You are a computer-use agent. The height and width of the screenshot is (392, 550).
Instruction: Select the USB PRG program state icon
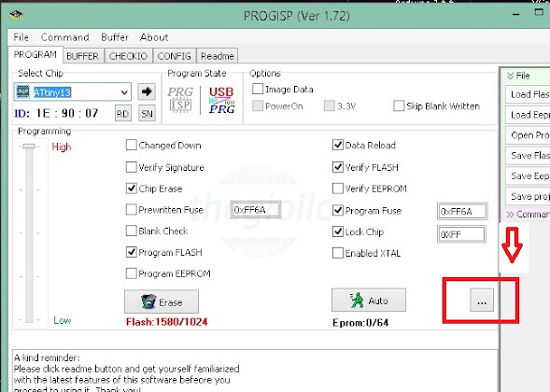[221, 100]
